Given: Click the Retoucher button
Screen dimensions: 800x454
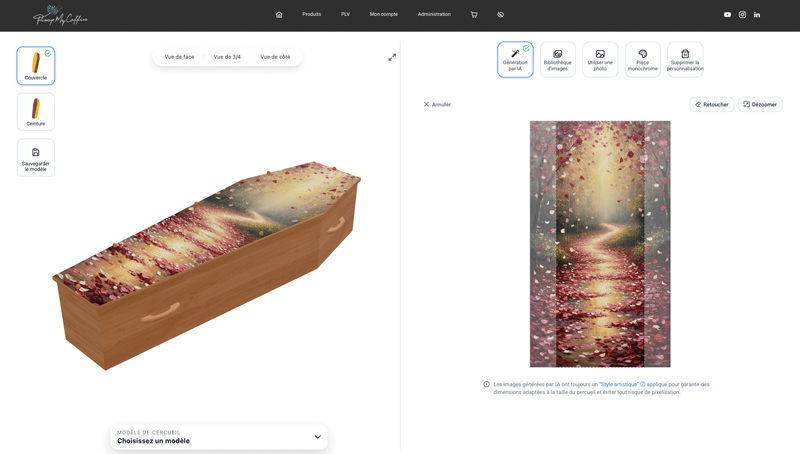Looking at the screenshot, I should (x=712, y=105).
